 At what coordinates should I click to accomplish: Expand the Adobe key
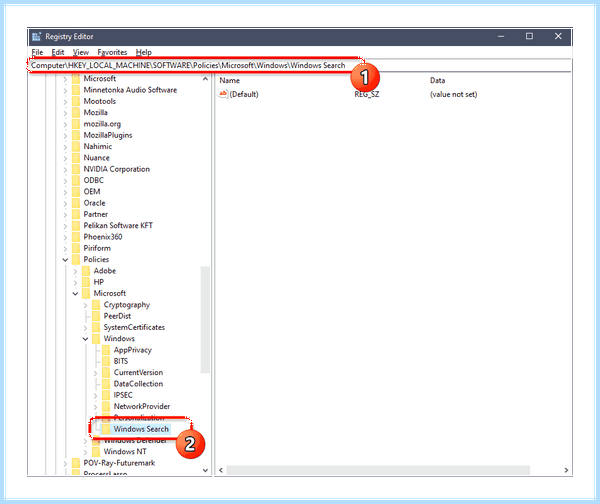coord(75,271)
